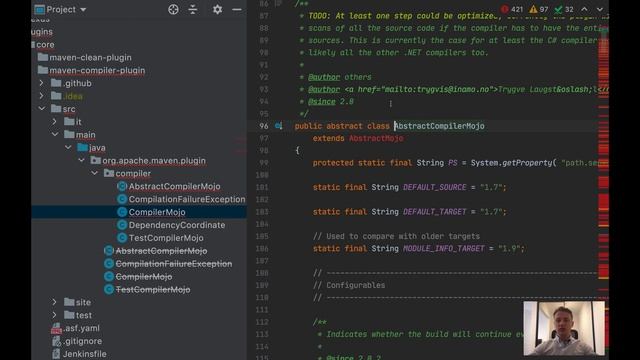Click the warnings count indicator 97

point(538,9)
